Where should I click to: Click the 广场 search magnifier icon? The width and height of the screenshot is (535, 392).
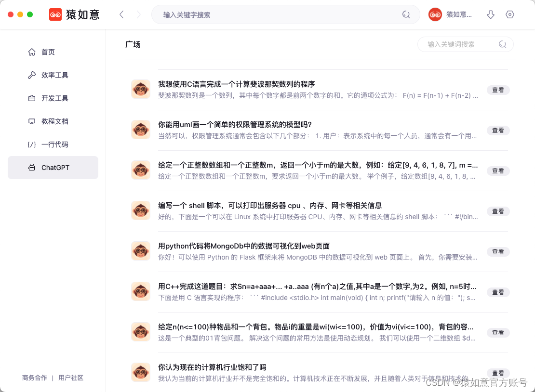pyautogui.click(x=502, y=44)
